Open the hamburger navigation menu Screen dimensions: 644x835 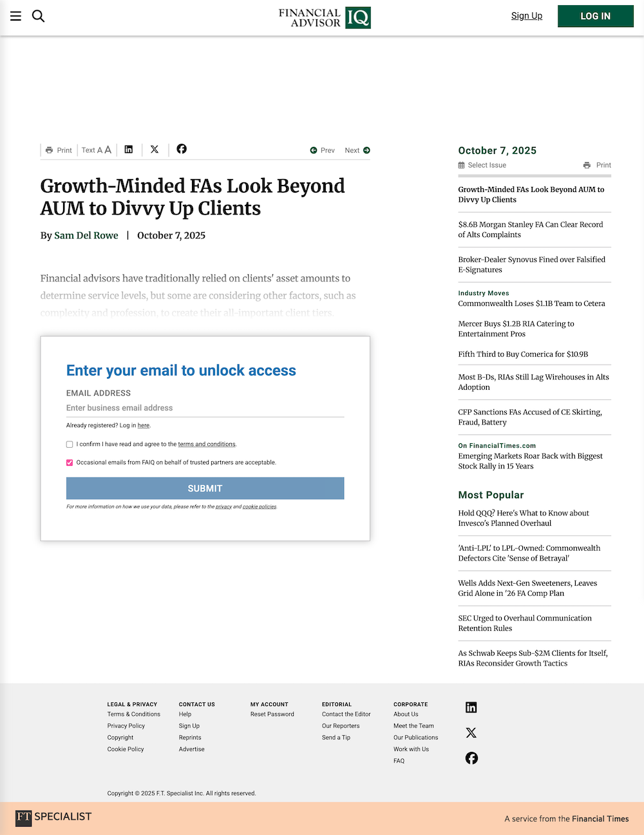[15, 16]
